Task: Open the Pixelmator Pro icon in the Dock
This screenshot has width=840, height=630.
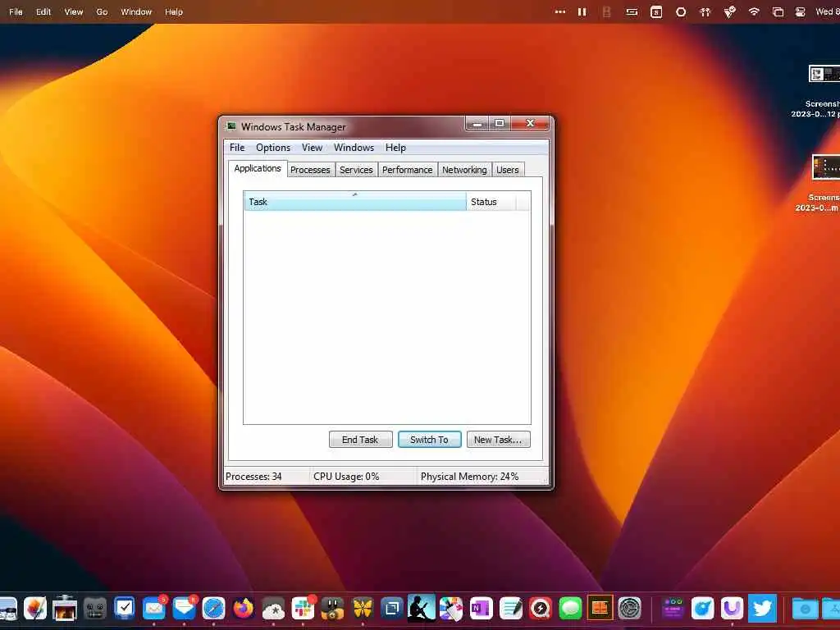Action: click(x=34, y=609)
